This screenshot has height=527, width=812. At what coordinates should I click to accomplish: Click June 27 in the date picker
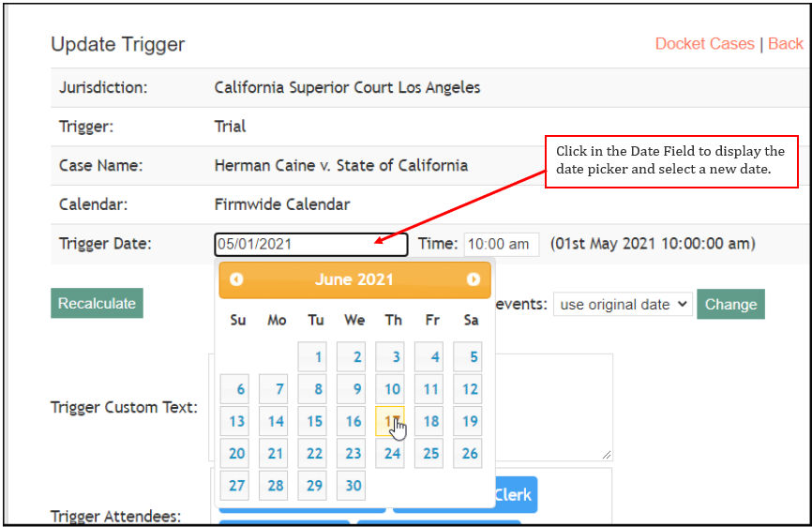(236, 486)
